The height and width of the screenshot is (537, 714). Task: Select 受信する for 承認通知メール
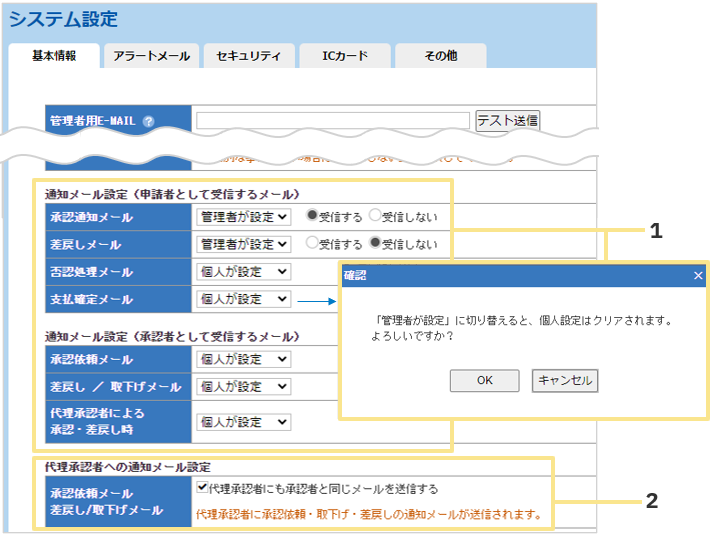(312, 215)
